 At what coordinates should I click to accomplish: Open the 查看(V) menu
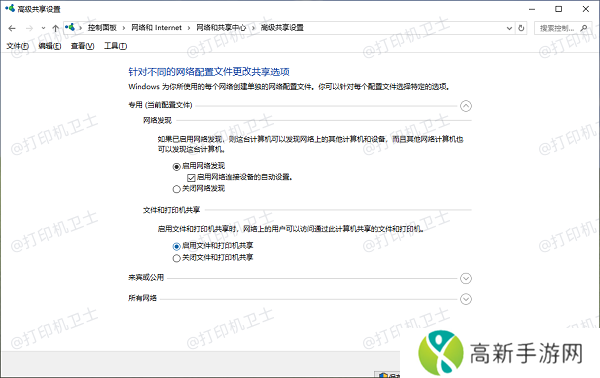click(82, 46)
